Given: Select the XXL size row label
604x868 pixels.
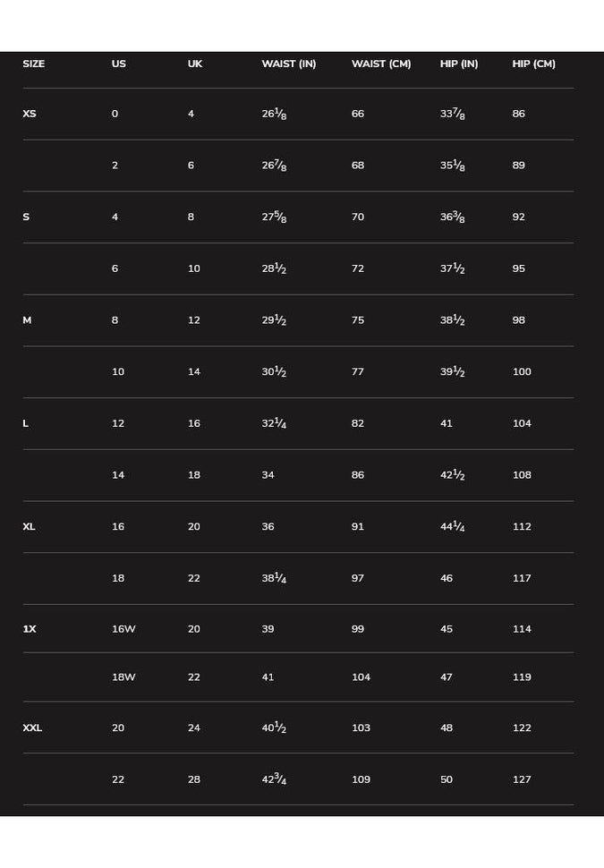Looking at the screenshot, I should pos(32,728).
